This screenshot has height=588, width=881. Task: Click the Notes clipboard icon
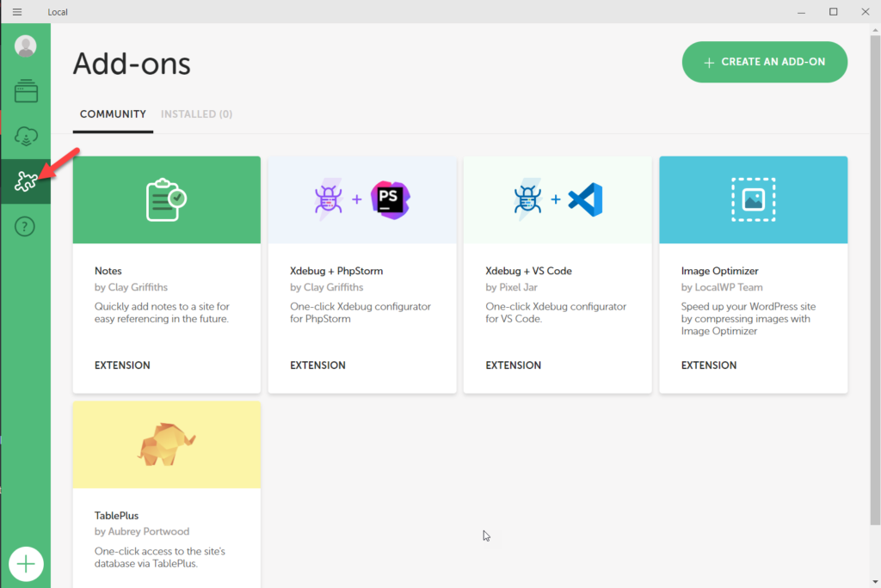166,200
